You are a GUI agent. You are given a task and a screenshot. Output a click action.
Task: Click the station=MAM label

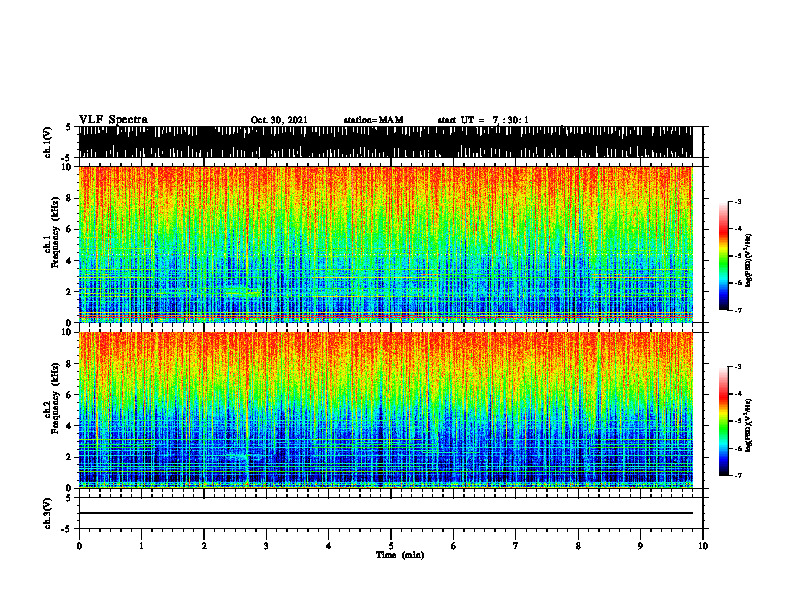pyautogui.click(x=374, y=120)
